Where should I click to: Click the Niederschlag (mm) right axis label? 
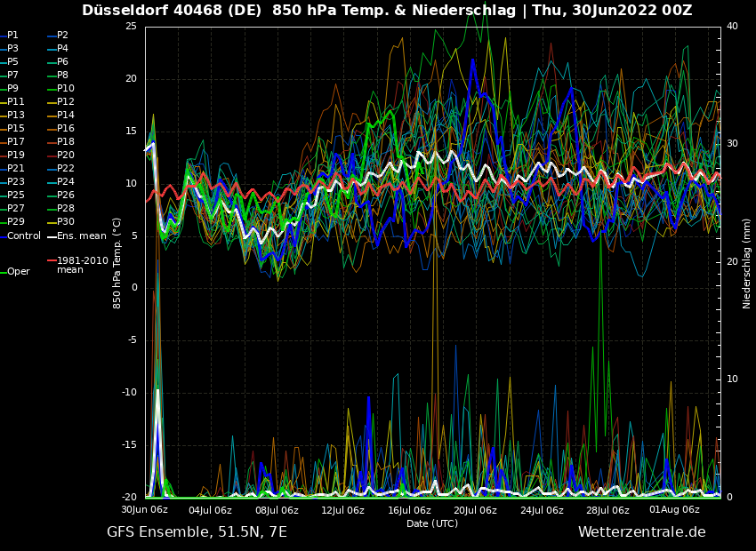pos(747,263)
